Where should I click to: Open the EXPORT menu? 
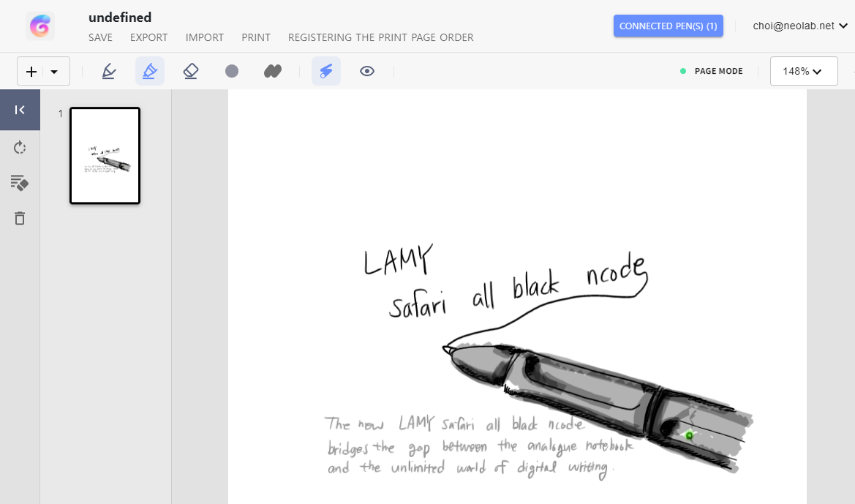point(149,37)
